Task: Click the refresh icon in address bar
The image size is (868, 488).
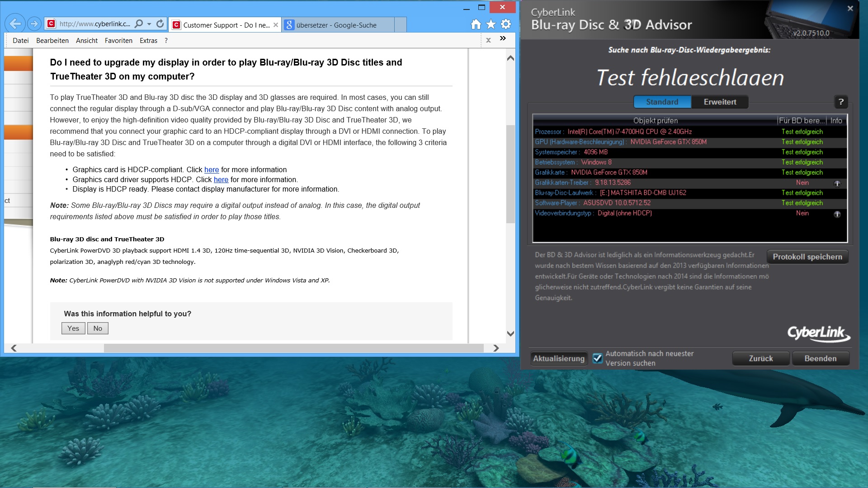Action: (160, 24)
